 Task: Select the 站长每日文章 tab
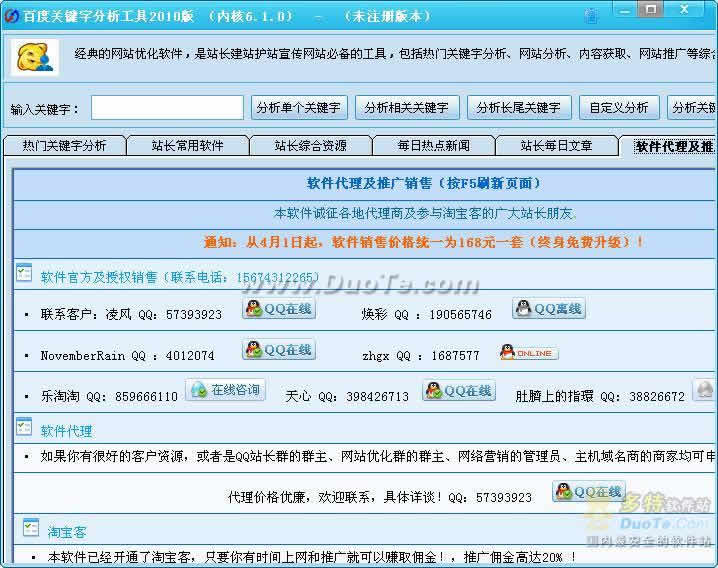coord(557,146)
